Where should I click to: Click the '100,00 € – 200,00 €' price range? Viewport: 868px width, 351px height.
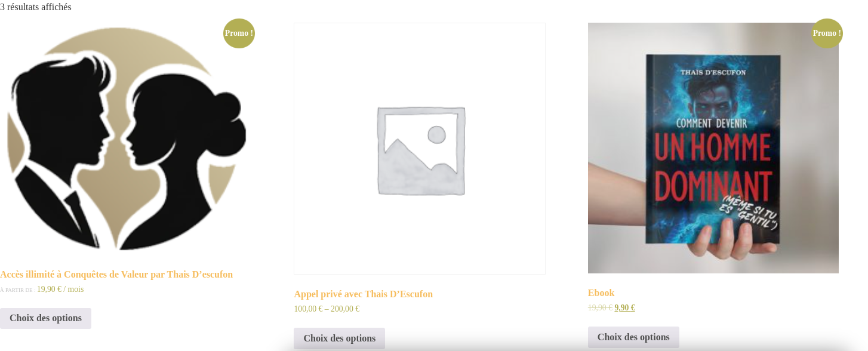click(327, 309)
